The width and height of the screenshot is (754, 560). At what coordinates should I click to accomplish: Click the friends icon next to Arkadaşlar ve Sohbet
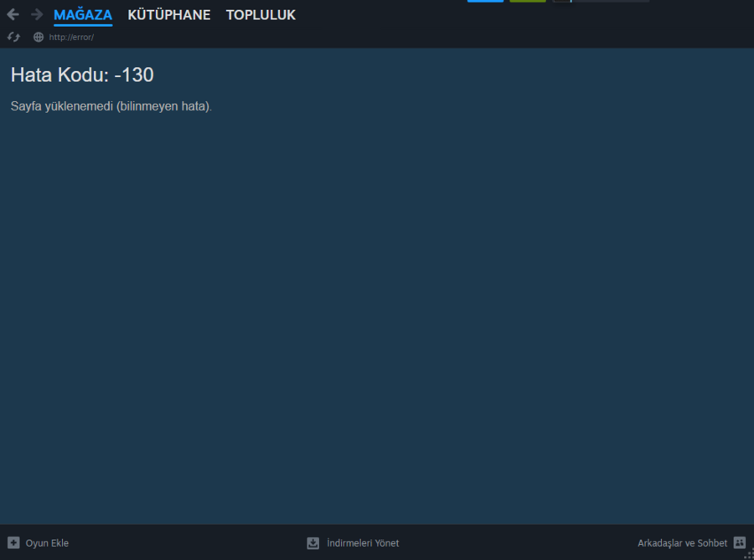coord(740,542)
